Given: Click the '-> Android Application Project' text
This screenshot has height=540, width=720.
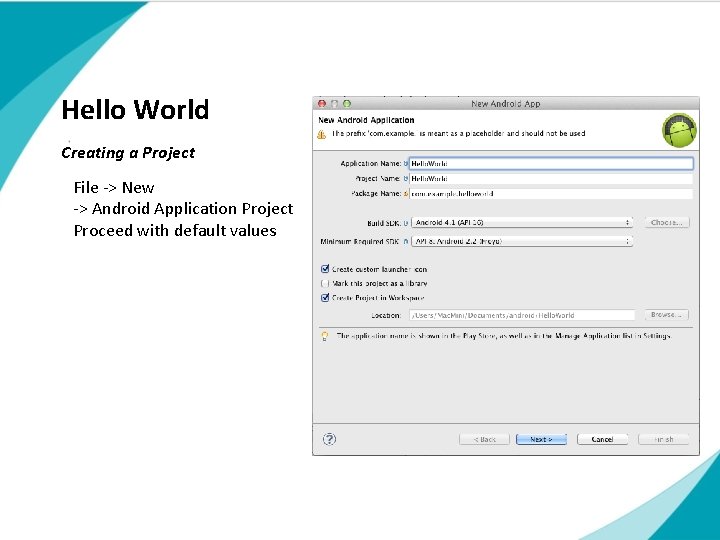Looking at the screenshot, I should coord(183,209).
